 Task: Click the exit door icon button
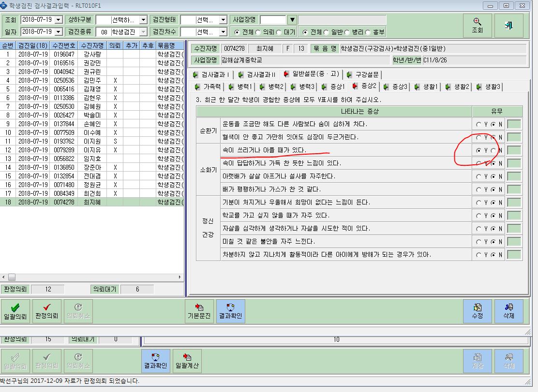click(508, 25)
